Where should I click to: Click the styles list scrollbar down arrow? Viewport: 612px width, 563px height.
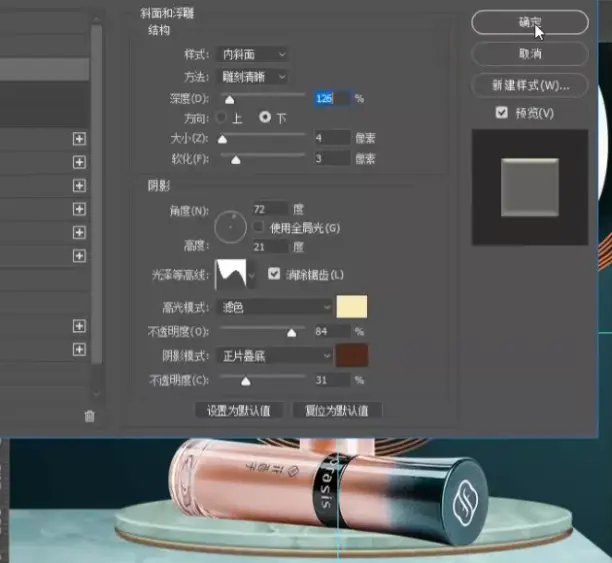pyautogui.click(x=97, y=393)
